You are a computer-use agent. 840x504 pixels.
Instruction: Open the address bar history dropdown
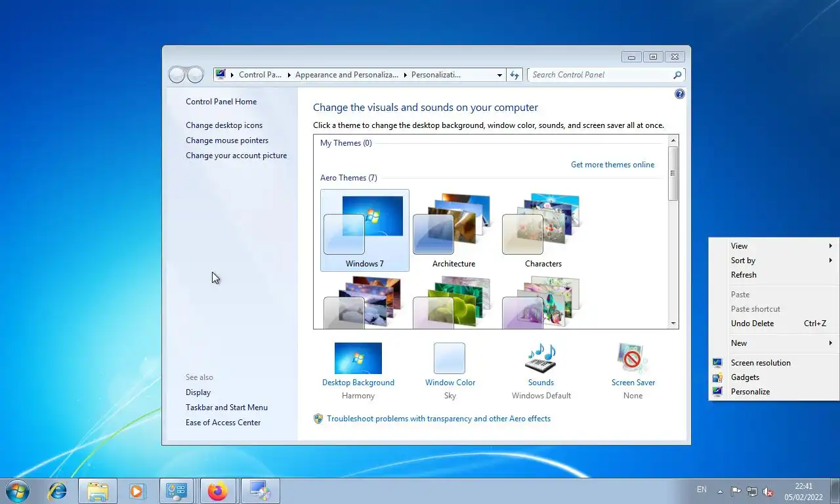[x=499, y=75]
